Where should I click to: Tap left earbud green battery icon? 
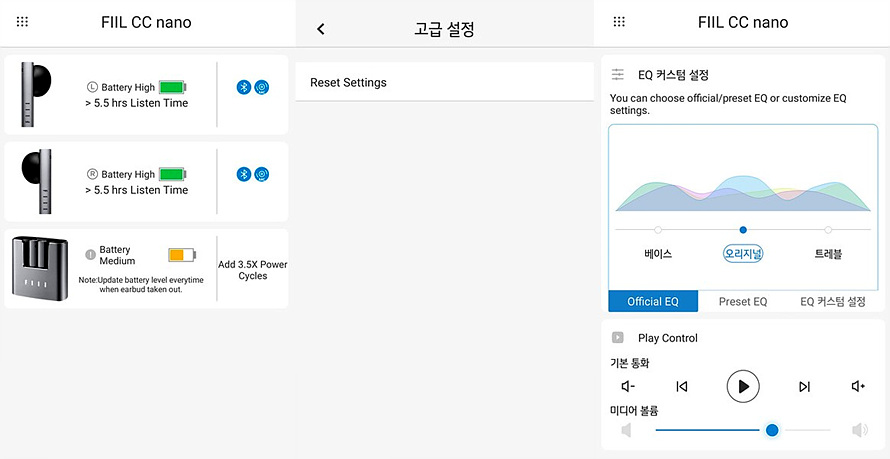pos(173,87)
